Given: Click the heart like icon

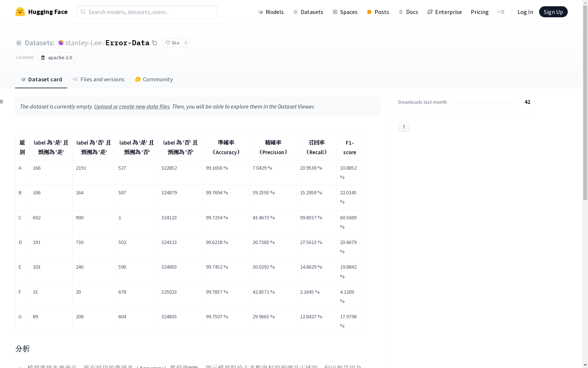Looking at the screenshot, I should pos(168,43).
